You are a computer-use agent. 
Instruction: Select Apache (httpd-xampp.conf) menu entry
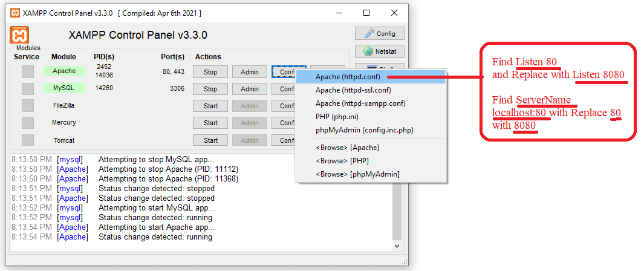(371, 103)
